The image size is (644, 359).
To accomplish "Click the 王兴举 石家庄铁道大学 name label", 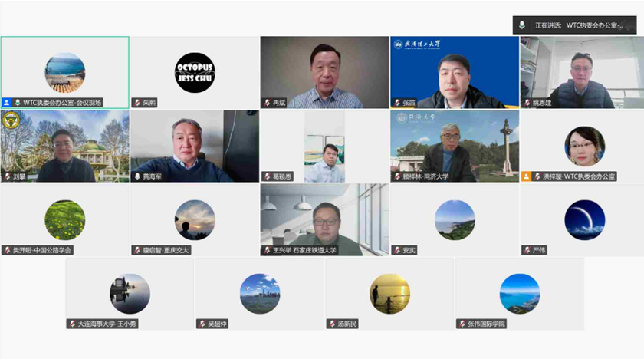I will coord(304,250).
